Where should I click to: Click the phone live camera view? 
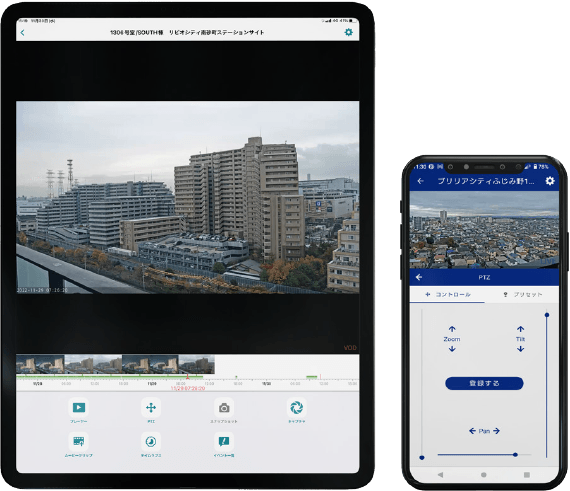point(484,230)
